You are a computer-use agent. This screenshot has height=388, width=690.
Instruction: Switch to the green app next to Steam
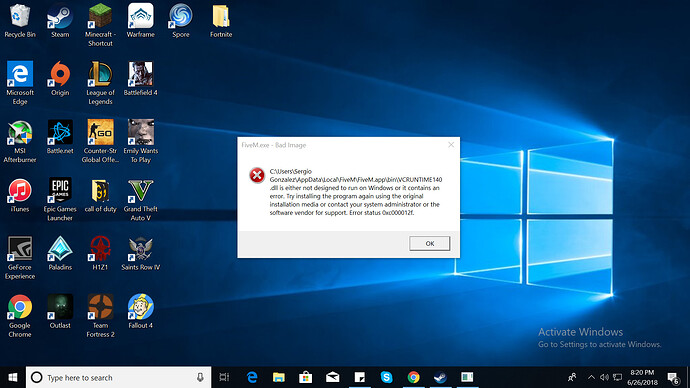(467, 377)
